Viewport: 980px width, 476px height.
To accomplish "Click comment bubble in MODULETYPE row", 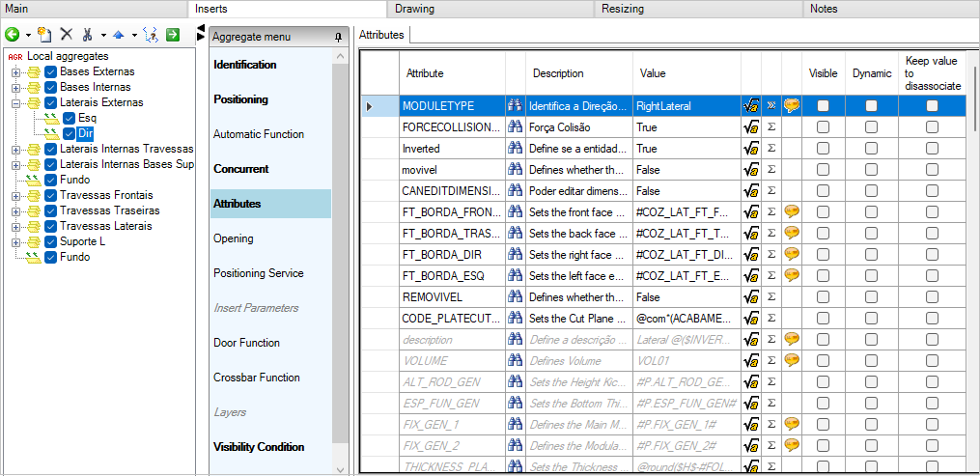I will 792,105.
